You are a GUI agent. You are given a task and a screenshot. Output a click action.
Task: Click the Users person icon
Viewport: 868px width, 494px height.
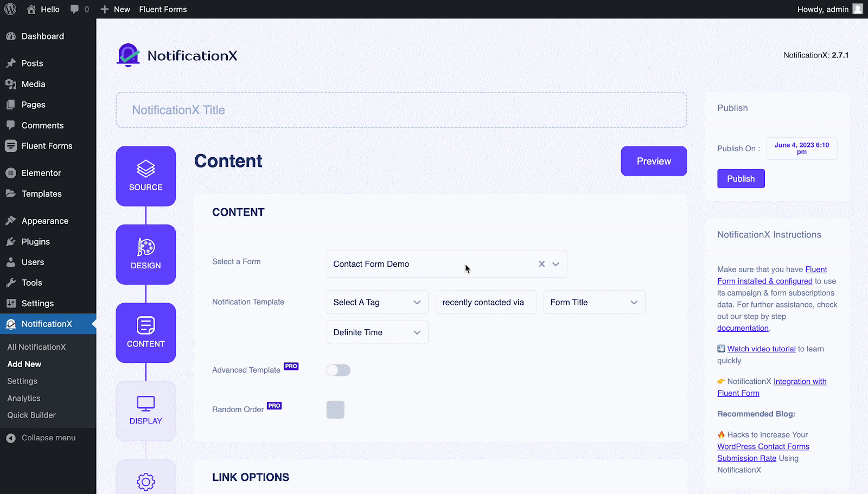tap(11, 262)
